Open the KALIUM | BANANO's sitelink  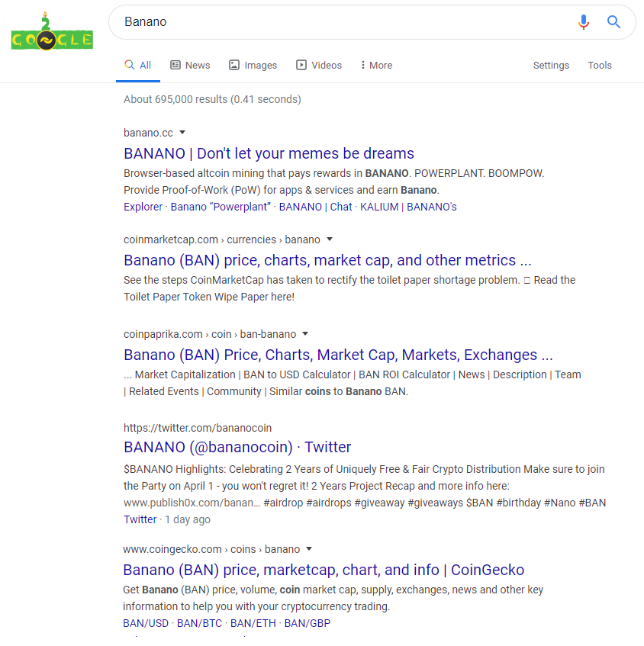[x=408, y=207]
